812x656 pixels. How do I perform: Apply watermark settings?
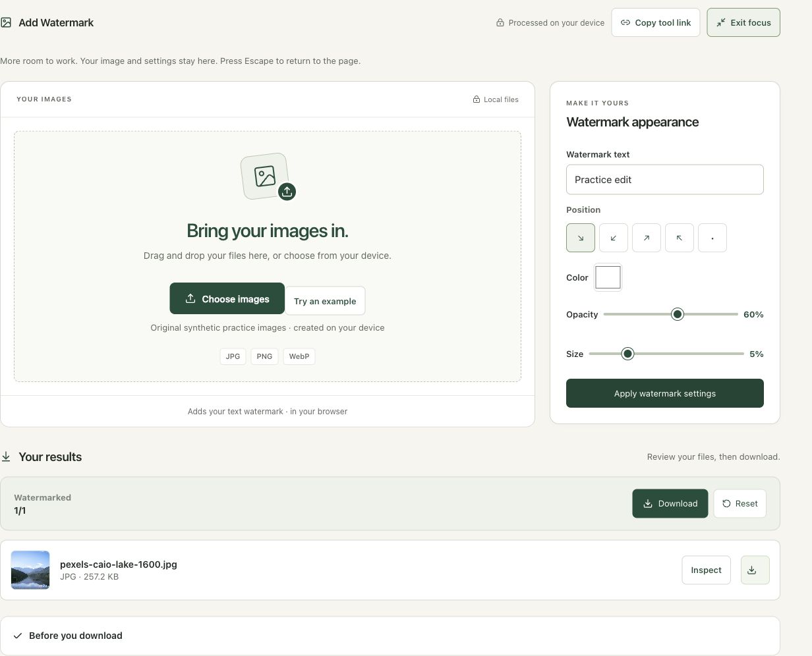664,393
